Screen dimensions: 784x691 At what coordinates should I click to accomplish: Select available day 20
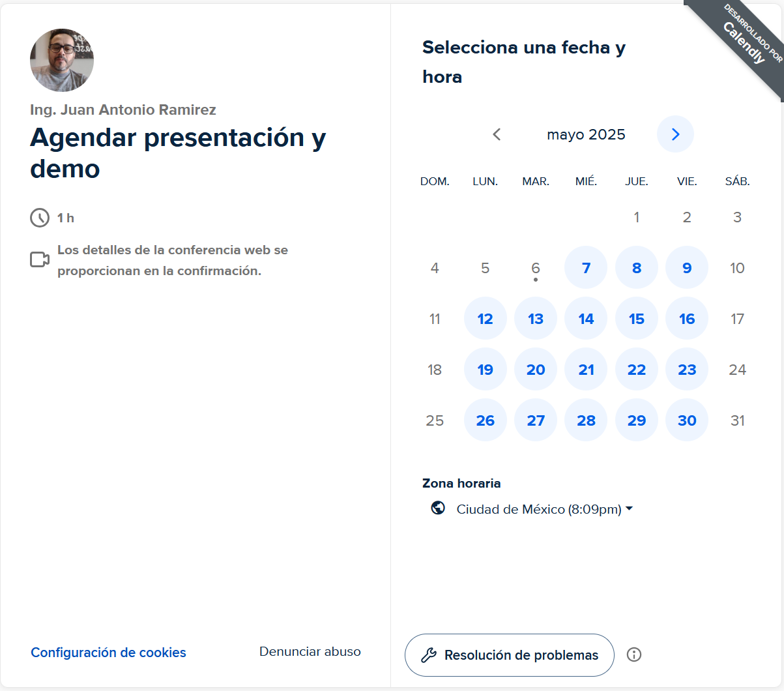point(536,370)
